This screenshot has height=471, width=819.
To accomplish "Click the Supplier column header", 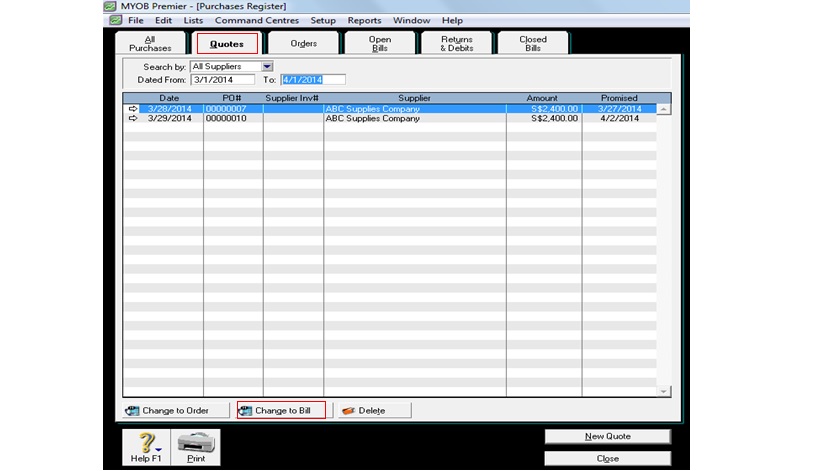I will [414, 98].
